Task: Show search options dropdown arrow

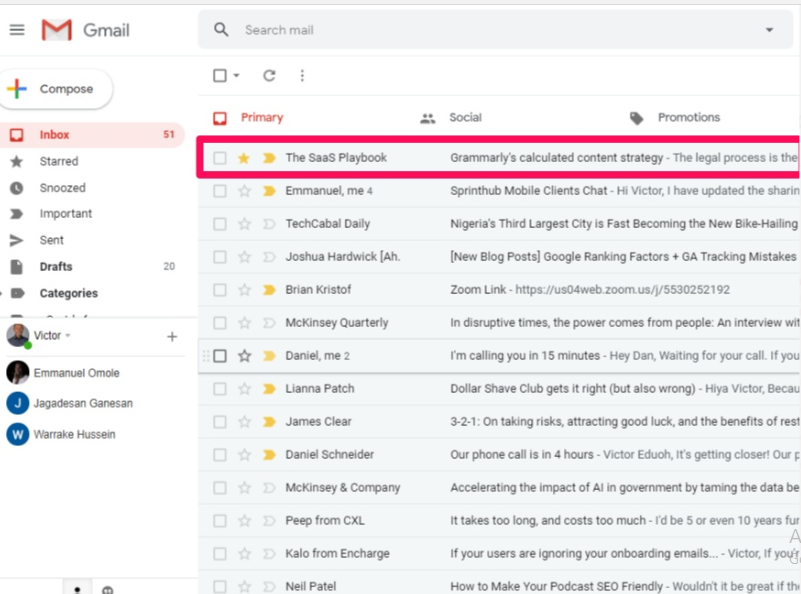Action: tap(769, 30)
